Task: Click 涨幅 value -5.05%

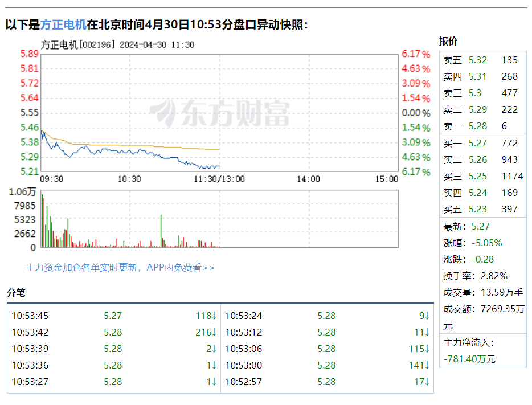Action: click(486, 243)
